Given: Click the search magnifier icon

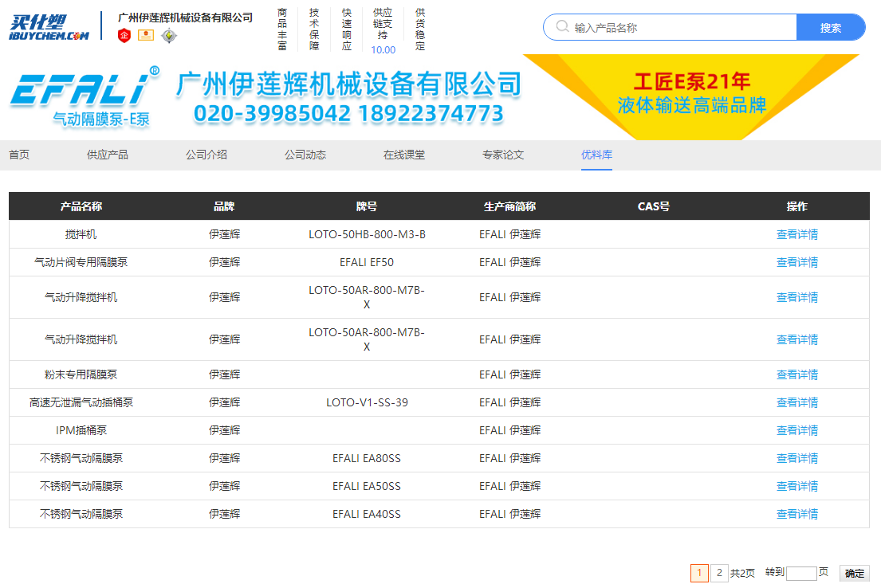Looking at the screenshot, I should 562,27.
